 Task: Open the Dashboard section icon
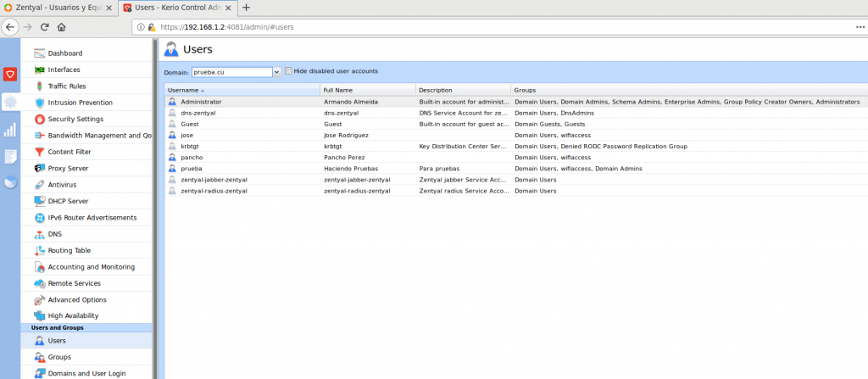tap(39, 53)
